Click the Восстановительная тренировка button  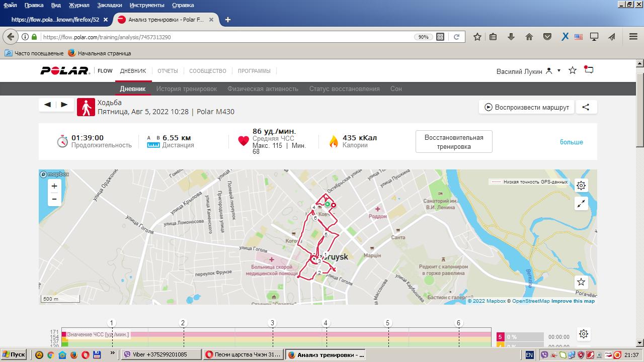[454, 142]
